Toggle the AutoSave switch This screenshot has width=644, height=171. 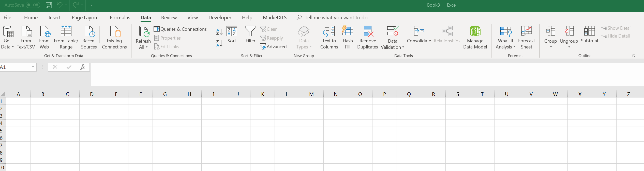(33, 5)
